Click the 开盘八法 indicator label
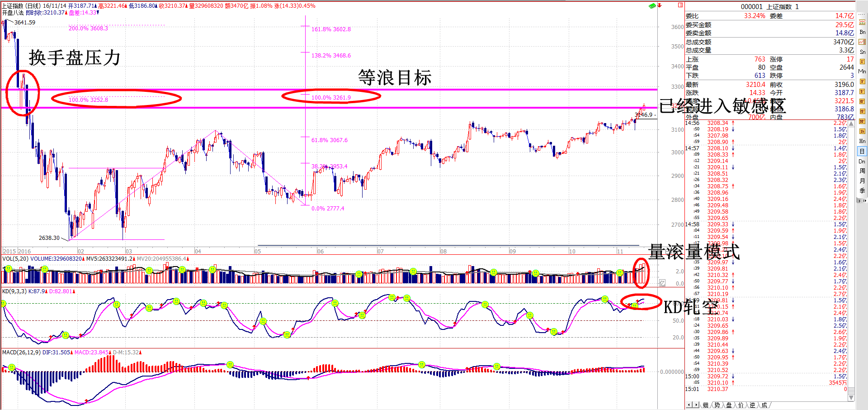 (x=13, y=13)
